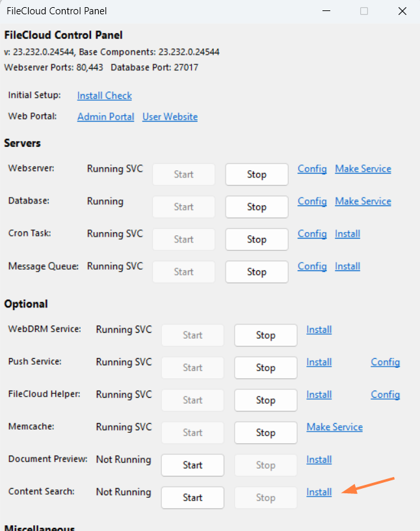Open Push Service Config link
Screen dimensions: 420x531
coord(385,362)
